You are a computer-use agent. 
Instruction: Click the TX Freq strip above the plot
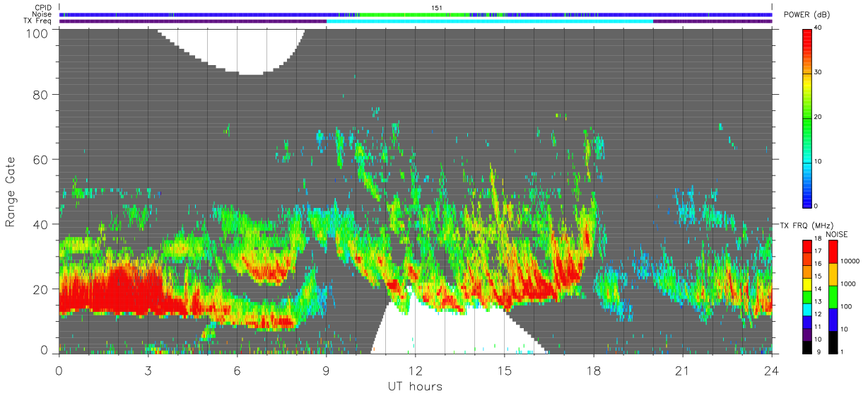coord(416,21)
